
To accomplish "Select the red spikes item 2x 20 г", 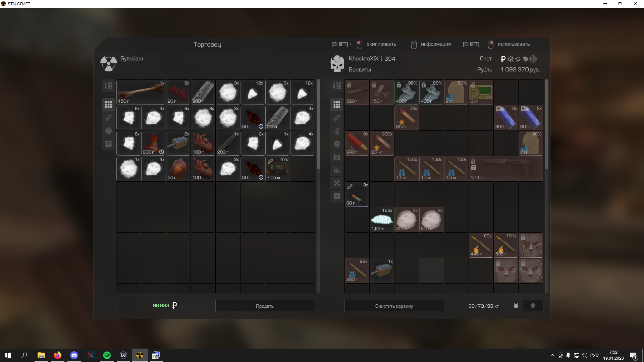I will coord(178,92).
